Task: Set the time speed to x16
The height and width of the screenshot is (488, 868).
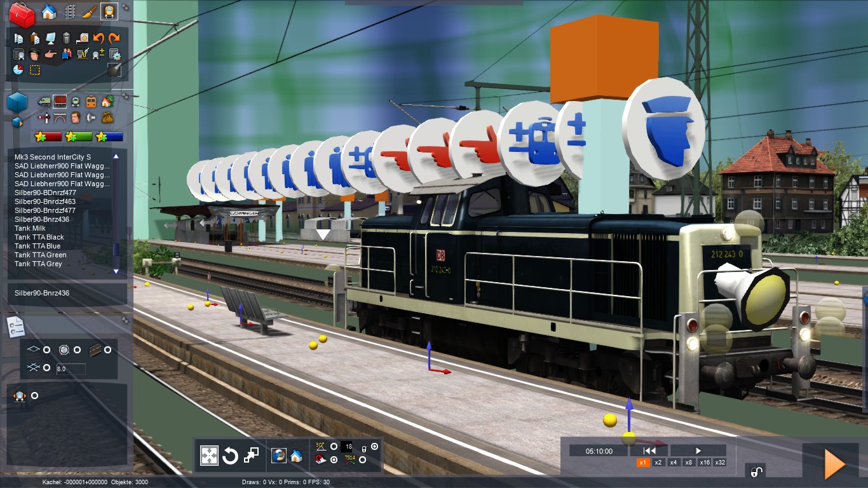Action: point(704,463)
